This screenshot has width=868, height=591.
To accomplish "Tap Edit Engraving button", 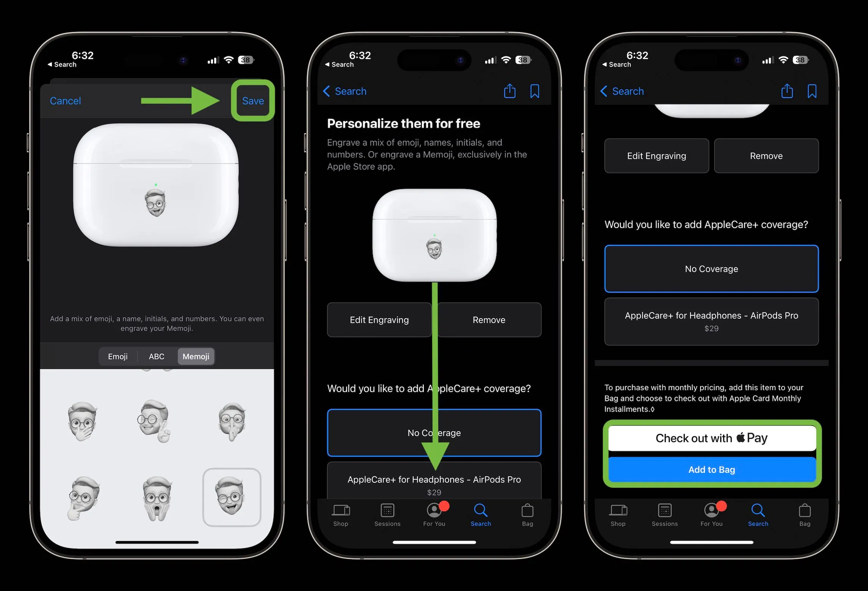I will click(379, 320).
